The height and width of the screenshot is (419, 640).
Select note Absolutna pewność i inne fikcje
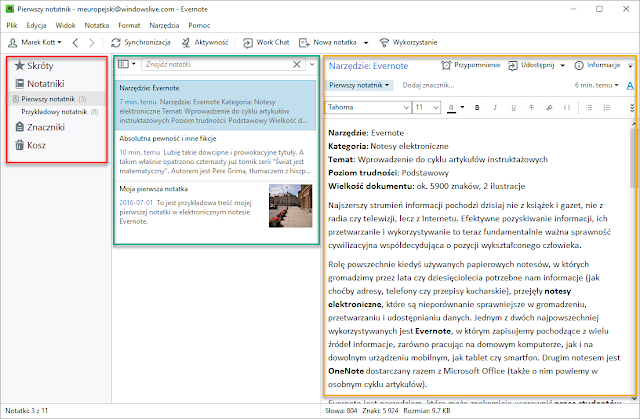[216, 155]
